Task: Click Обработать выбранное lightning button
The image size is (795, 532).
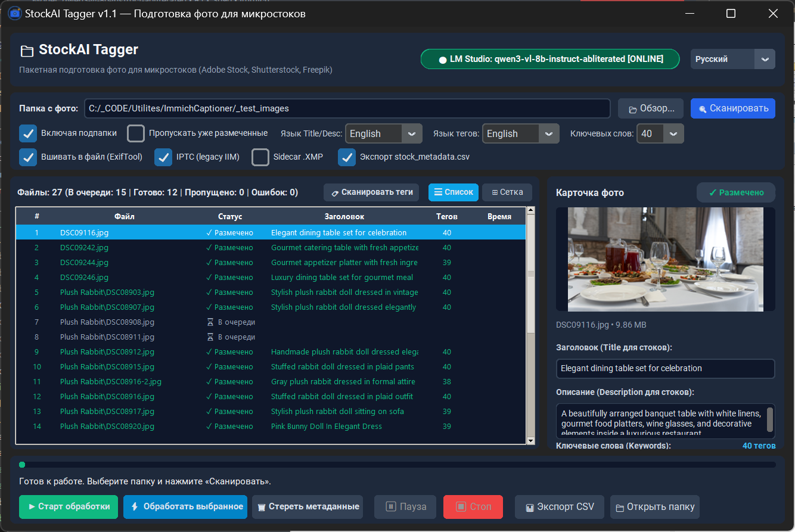Action: 185,507
